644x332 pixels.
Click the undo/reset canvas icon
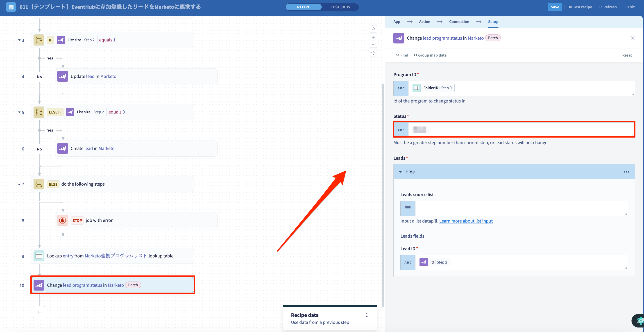pyautogui.click(x=373, y=29)
